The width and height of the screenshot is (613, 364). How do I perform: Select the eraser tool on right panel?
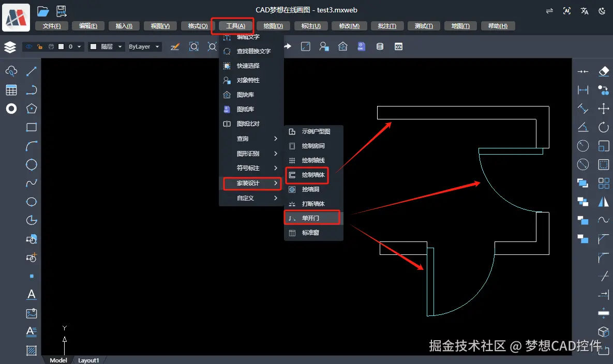[x=604, y=71]
